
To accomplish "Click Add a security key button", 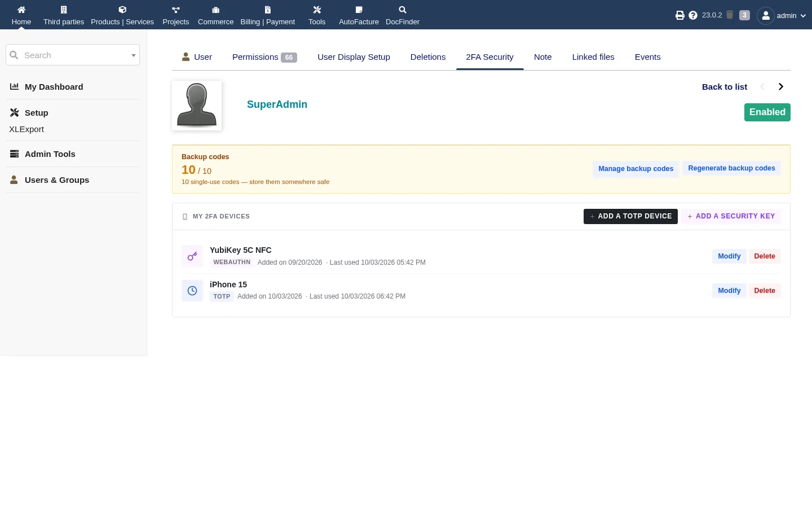I will point(731,216).
